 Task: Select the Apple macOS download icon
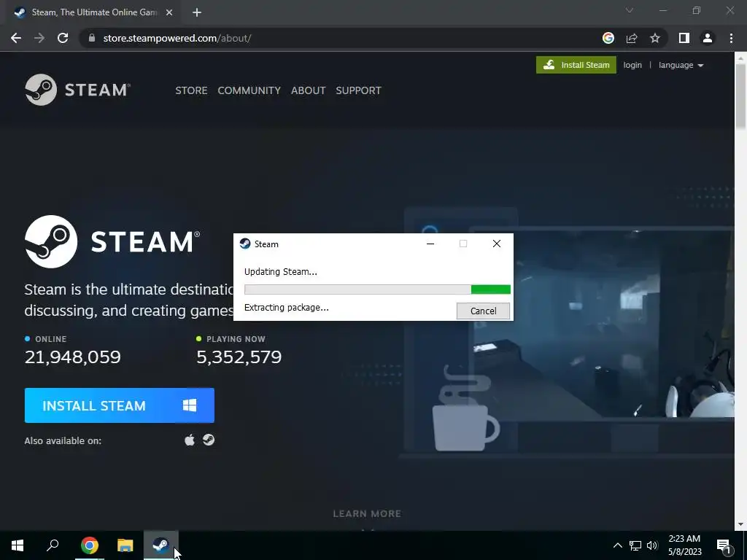click(190, 440)
